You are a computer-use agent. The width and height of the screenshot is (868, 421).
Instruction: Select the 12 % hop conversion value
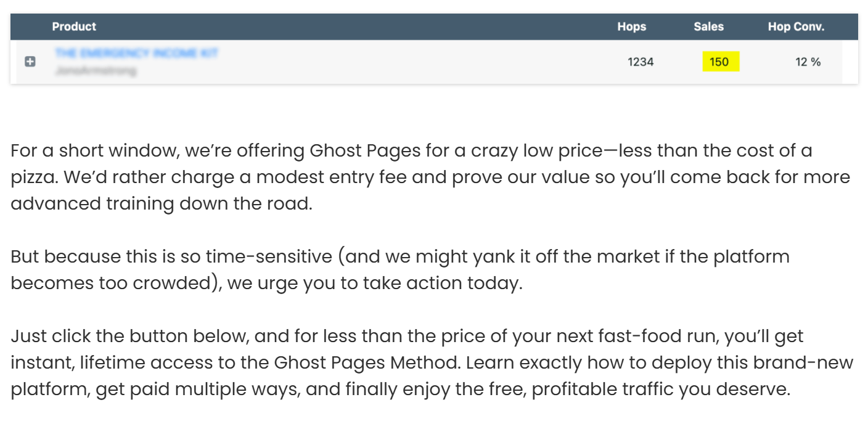808,62
